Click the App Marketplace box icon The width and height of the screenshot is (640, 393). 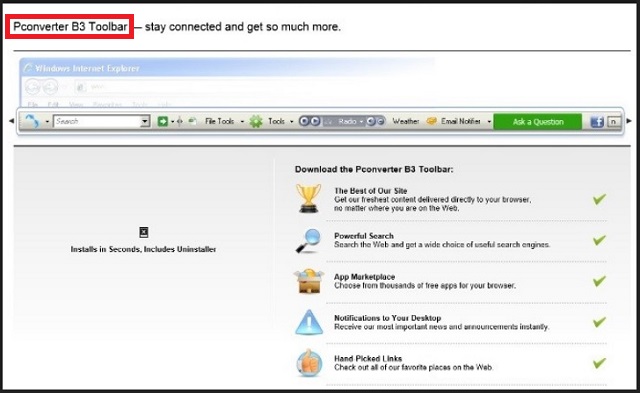point(309,281)
